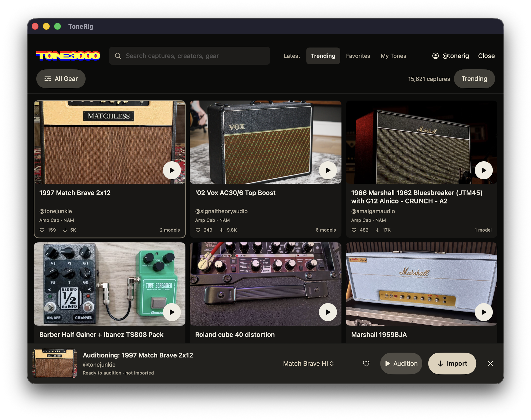
Task: Click @tonejunkie in the audition bar
Action: (99, 365)
